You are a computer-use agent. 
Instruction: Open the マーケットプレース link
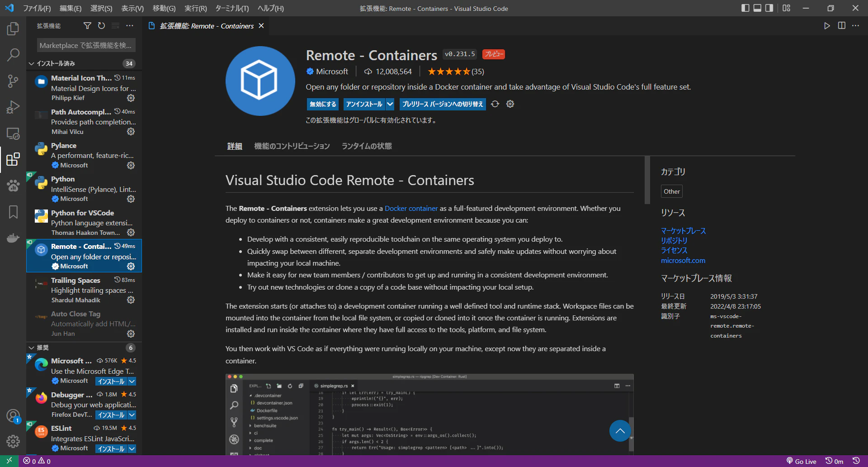(x=683, y=231)
